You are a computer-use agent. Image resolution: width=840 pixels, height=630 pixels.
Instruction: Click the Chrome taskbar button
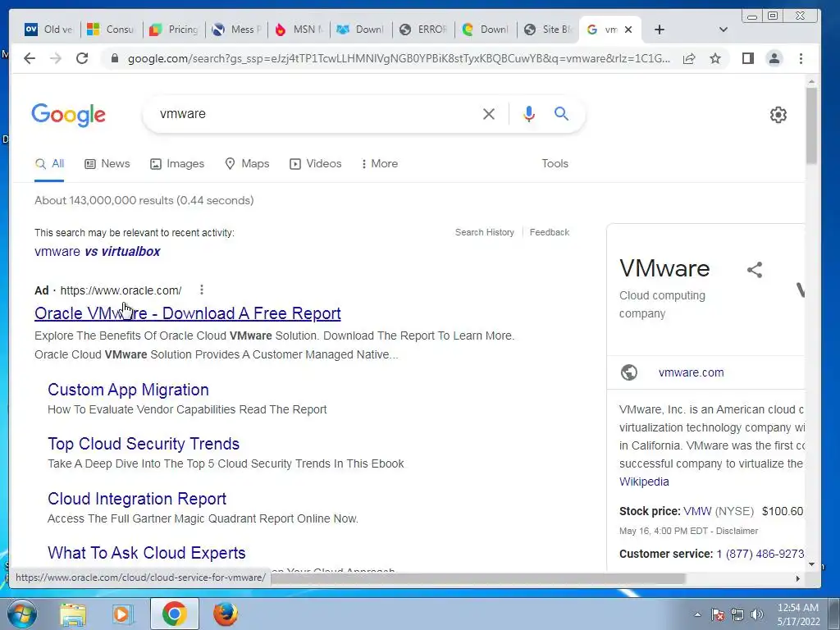tap(175, 614)
